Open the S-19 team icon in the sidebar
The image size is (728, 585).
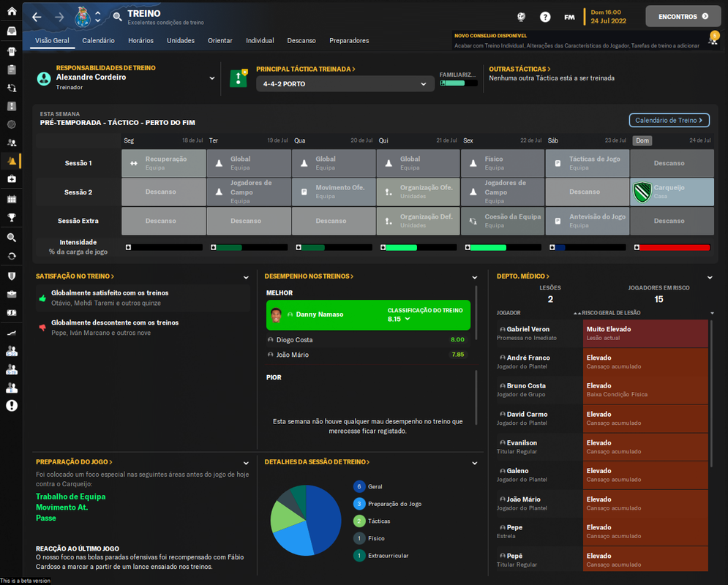(12, 370)
